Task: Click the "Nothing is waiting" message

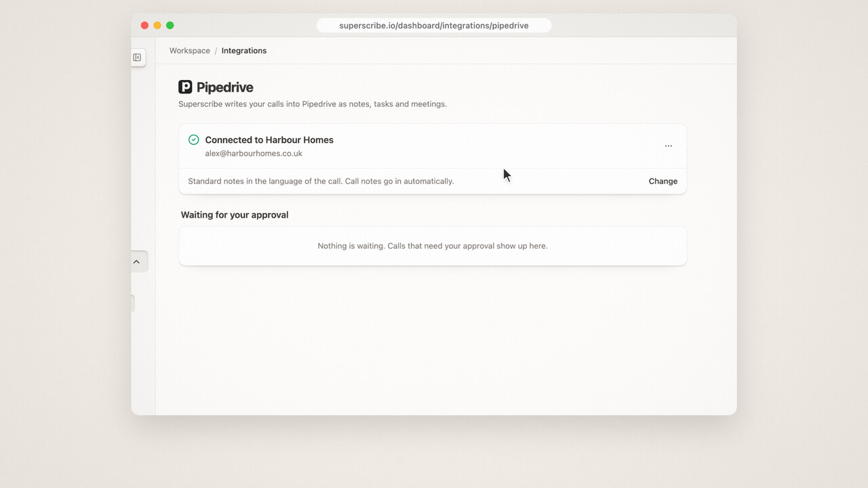Action: tap(433, 246)
